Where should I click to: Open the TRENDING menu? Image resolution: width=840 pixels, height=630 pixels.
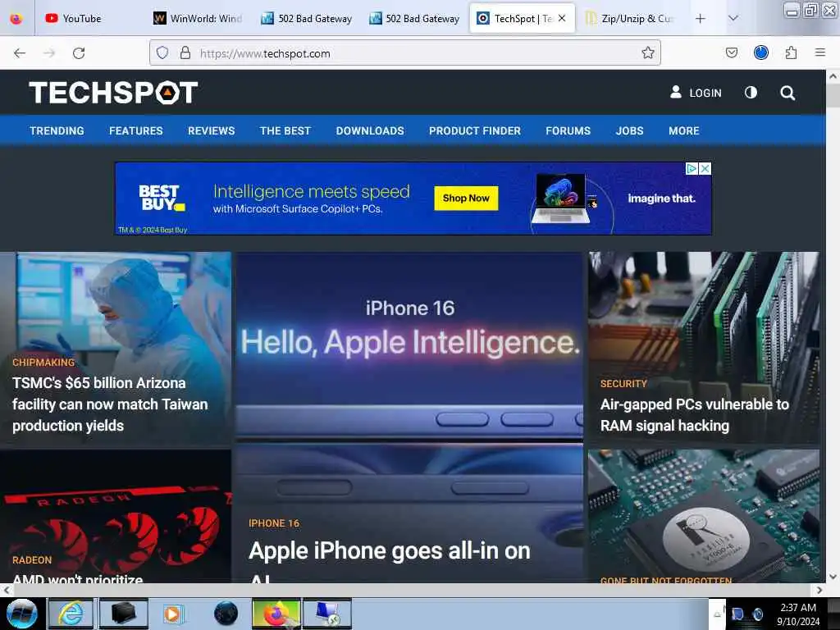57,130
